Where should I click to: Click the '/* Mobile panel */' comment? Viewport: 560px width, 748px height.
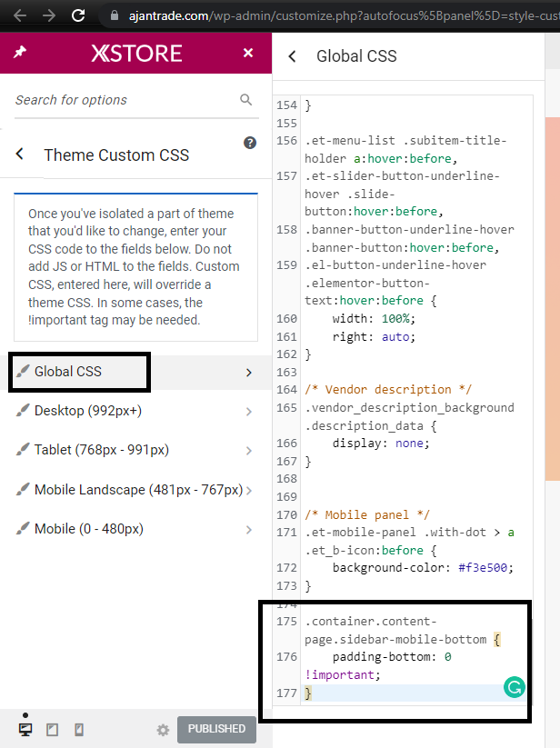[367, 514]
